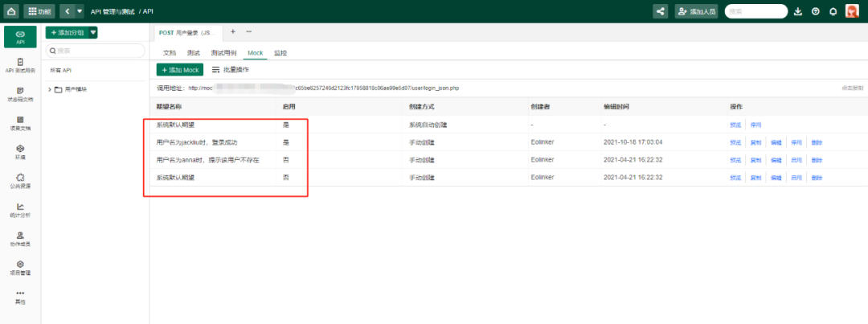Go to 环境 in the left sidebar
This screenshot has height=324, width=868.
pos(20,152)
